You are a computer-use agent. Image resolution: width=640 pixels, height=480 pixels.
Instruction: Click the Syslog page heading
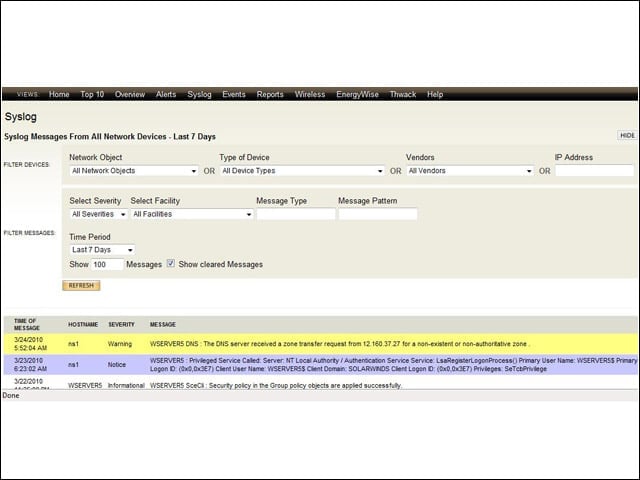20,117
